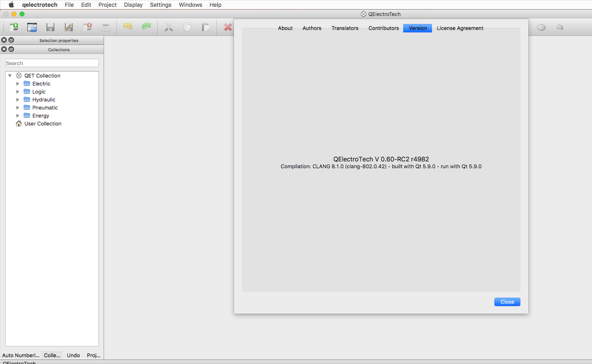The width and height of the screenshot is (592, 364).
Task: Click the Copy toolbar icon
Action: 187,27
